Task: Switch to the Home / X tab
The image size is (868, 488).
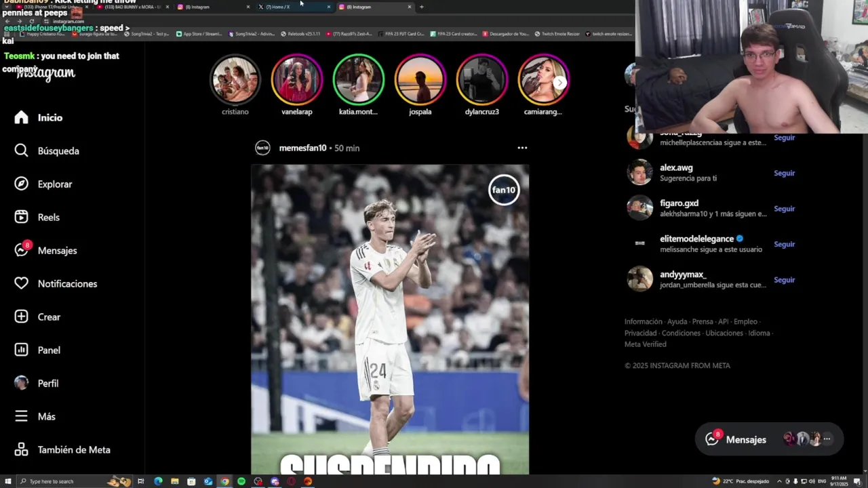Action: 294,7
